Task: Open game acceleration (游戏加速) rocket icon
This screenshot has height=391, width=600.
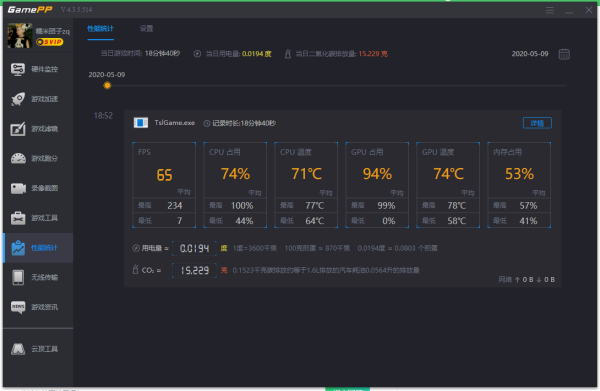Action: [18, 99]
